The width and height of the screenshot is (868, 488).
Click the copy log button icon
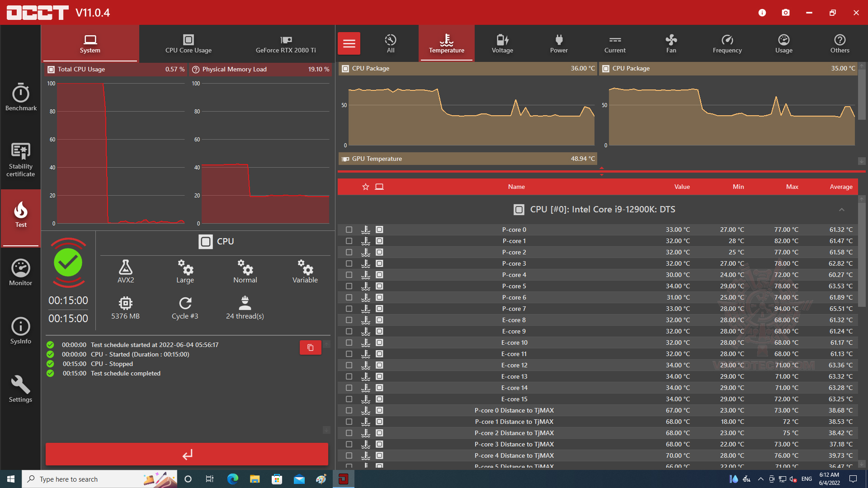(x=311, y=347)
